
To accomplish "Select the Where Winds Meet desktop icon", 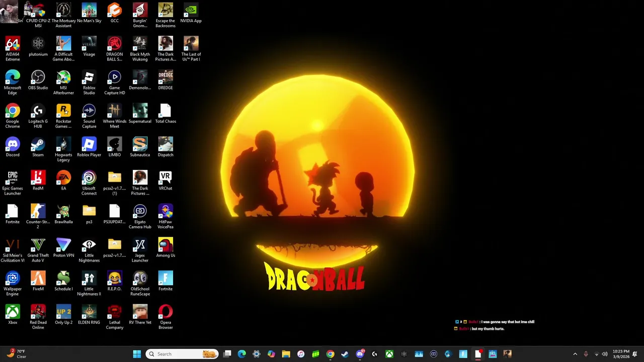I will pyautogui.click(x=114, y=116).
